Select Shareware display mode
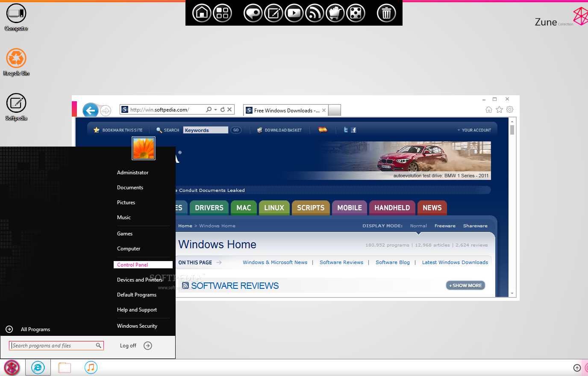The image size is (588, 376). [x=475, y=226]
